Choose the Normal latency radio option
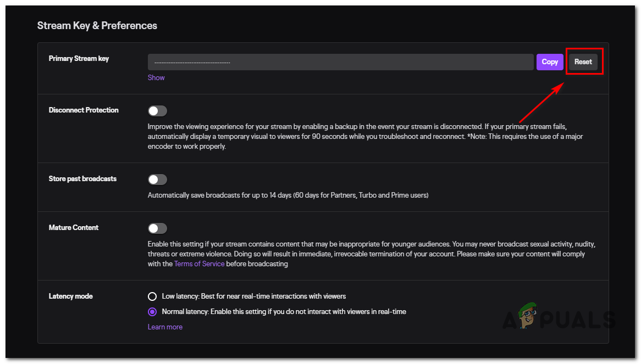 152,312
